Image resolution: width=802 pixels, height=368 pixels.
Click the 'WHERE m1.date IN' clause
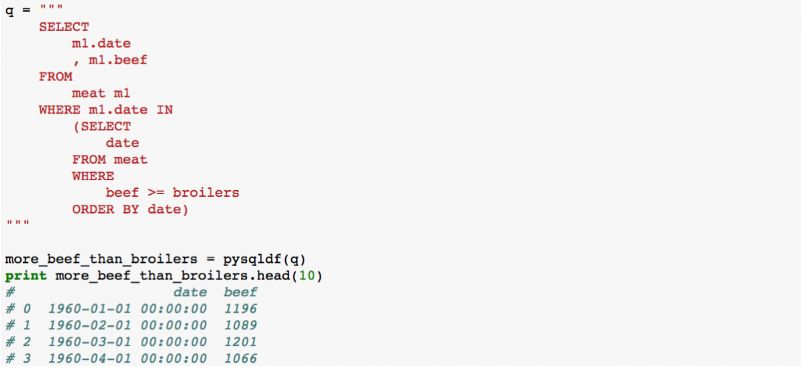105,110
